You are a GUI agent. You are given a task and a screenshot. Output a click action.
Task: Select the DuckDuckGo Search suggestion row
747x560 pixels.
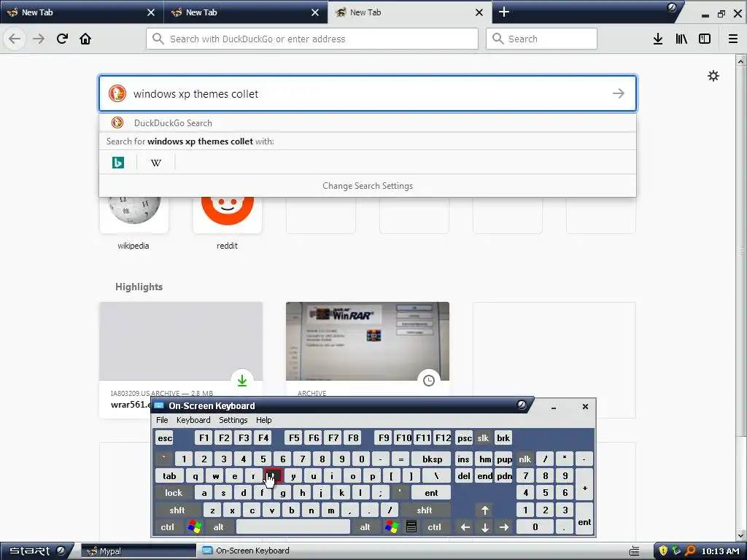(368, 122)
